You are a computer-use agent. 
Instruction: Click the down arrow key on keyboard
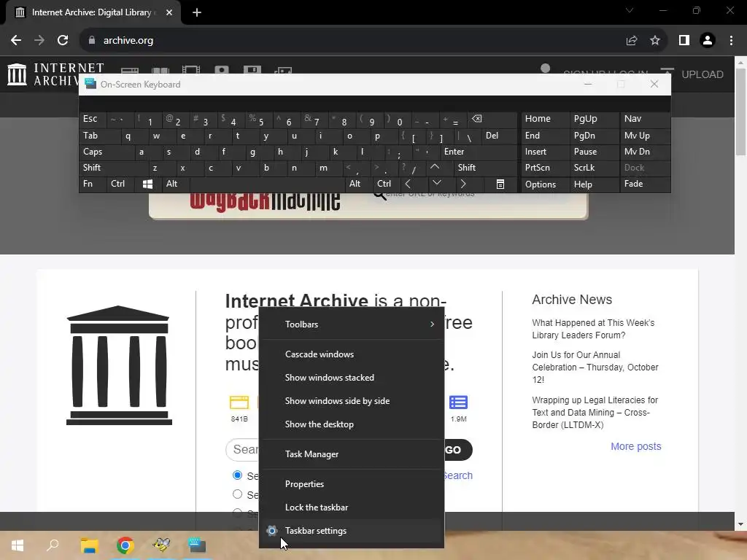437,183
